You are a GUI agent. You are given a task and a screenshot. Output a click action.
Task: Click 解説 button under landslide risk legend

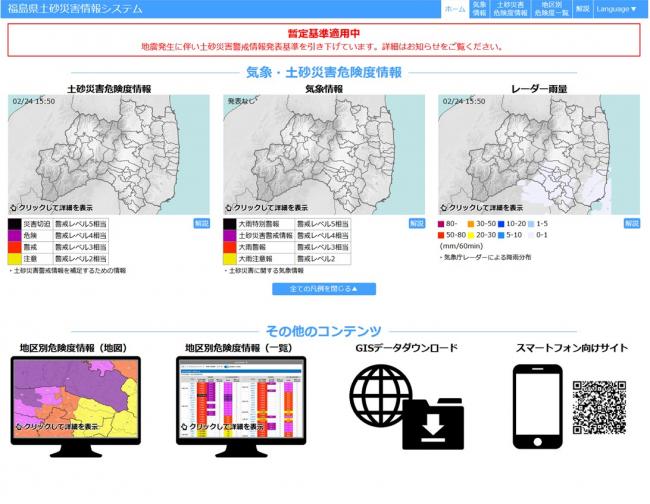202,223
